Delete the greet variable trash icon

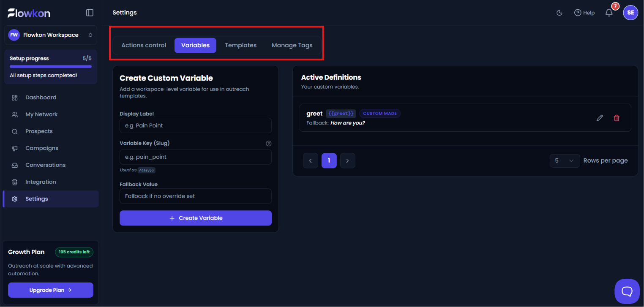tap(617, 118)
